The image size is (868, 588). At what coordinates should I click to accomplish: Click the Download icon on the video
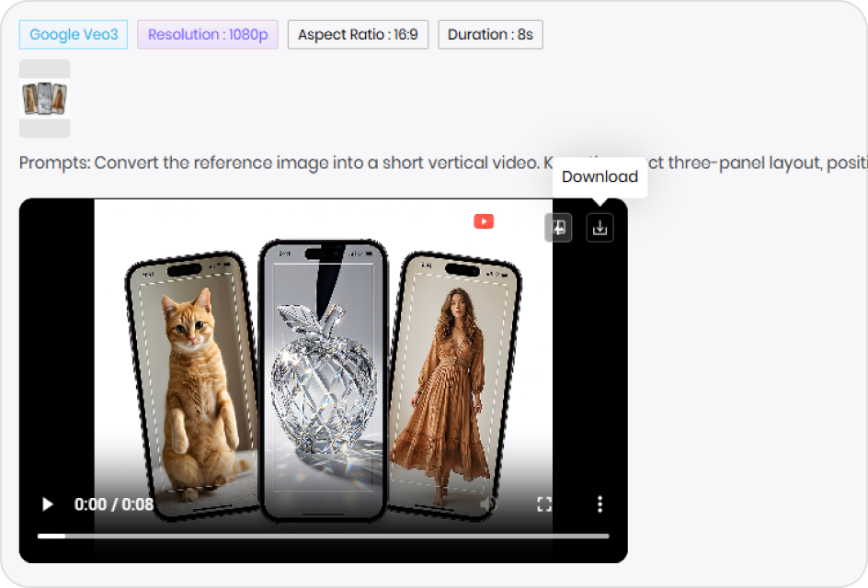(600, 228)
